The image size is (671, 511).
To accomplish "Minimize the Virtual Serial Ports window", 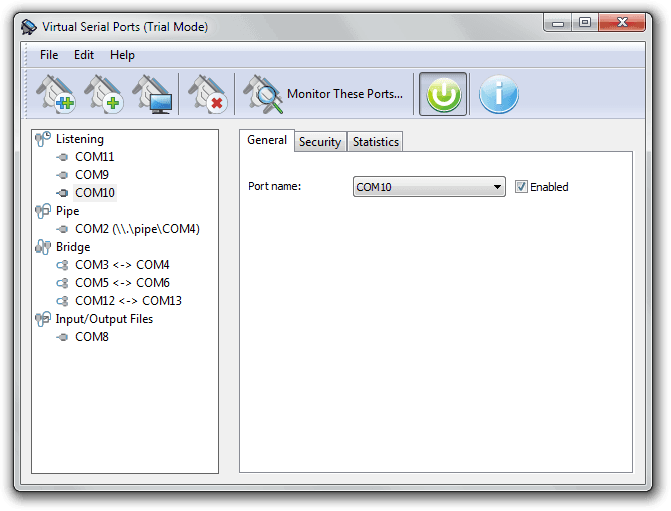I will [558, 23].
